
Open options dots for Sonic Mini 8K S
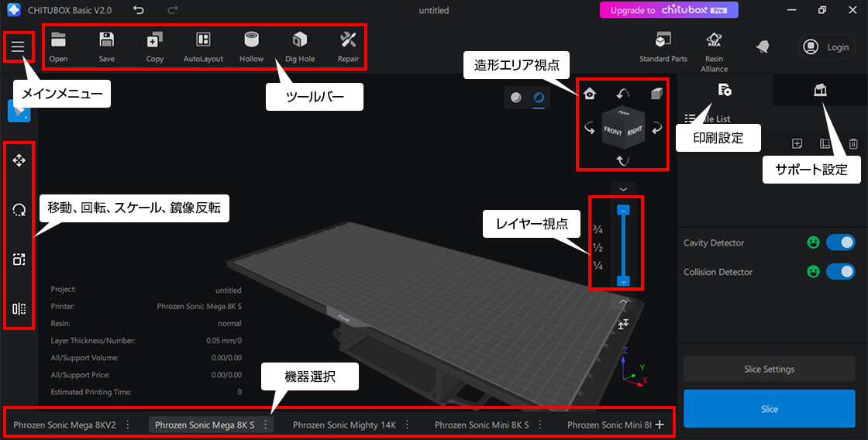coord(540,425)
